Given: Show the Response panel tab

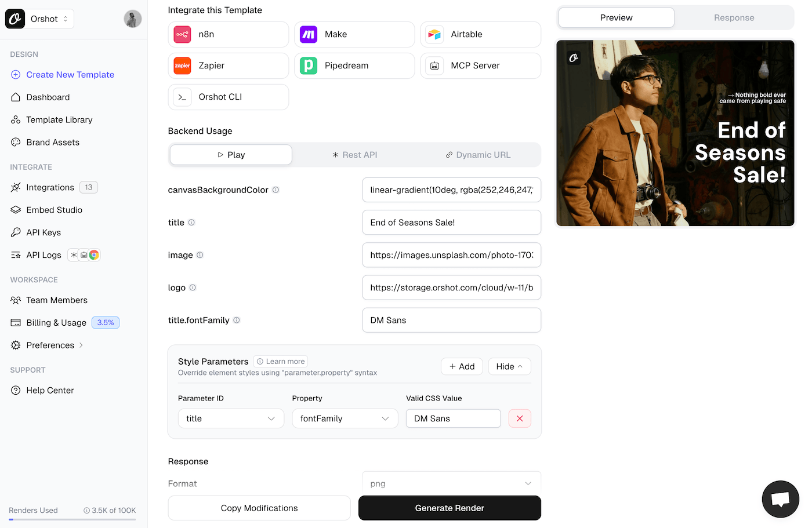Looking at the screenshot, I should click(734, 18).
